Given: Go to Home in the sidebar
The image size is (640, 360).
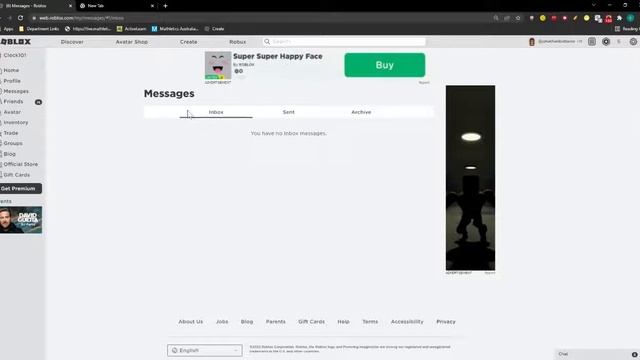Looking at the screenshot, I should pyautogui.click(x=11, y=70).
